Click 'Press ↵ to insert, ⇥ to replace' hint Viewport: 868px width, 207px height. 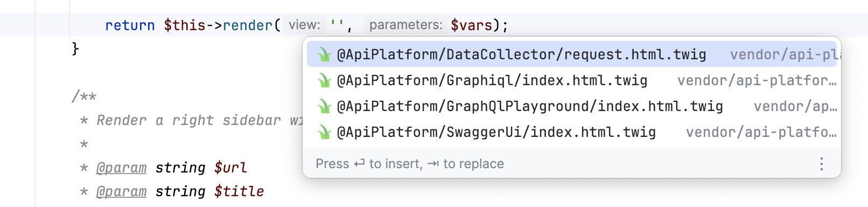tap(410, 164)
